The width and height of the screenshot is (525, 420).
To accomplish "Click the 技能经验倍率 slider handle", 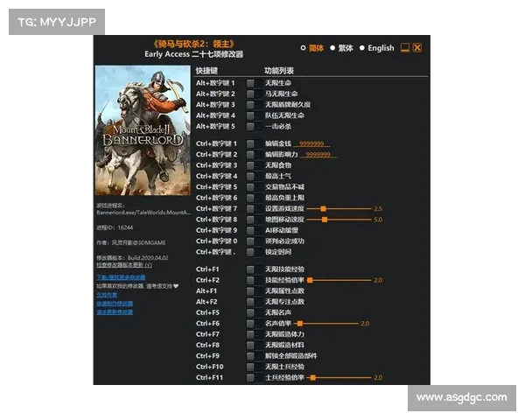I will point(310,280).
